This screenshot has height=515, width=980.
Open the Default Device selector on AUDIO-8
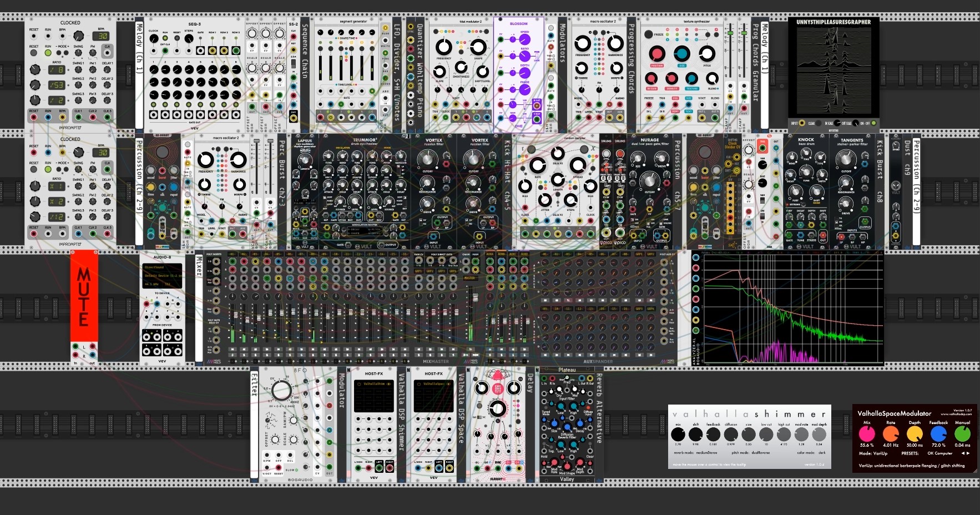click(x=163, y=276)
